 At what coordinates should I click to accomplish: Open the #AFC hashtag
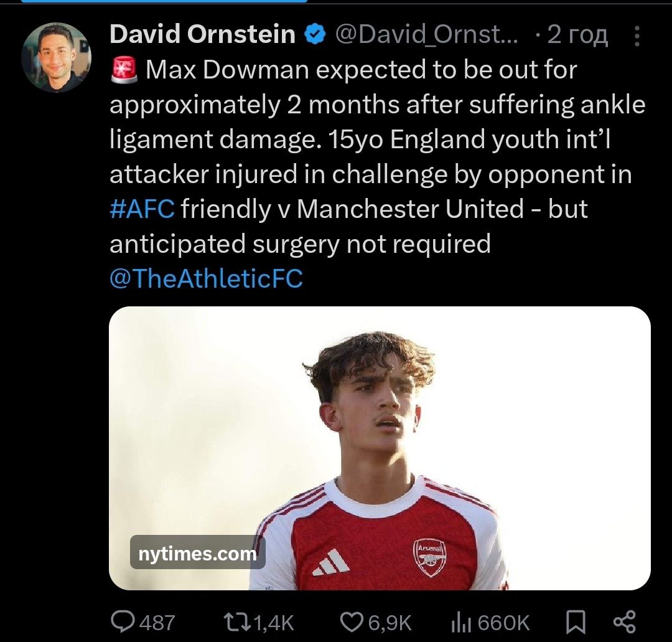(142, 209)
